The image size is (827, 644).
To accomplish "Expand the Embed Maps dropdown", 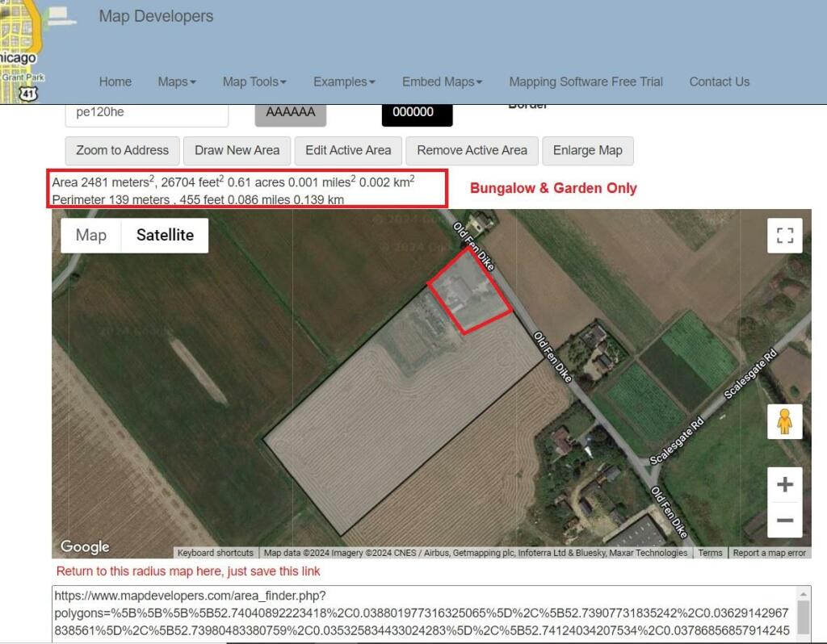I will tap(442, 82).
